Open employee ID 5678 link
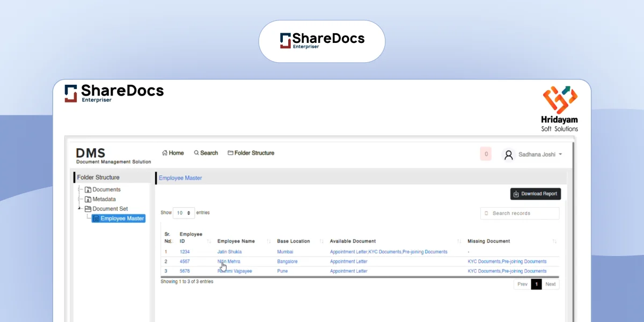The height and width of the screenshot is (322, 644). click(185, 271)
